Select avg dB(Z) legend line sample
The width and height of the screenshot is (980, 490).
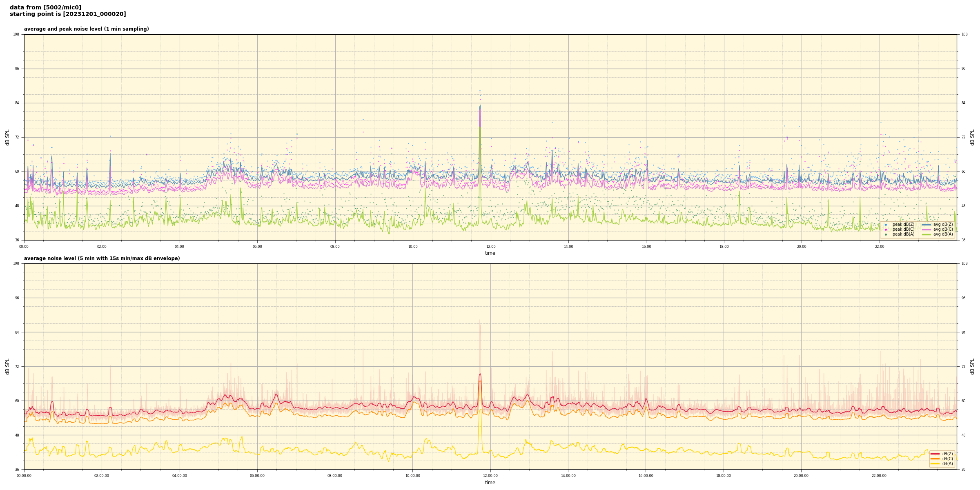pyautogui.click(x=927, y=225)
